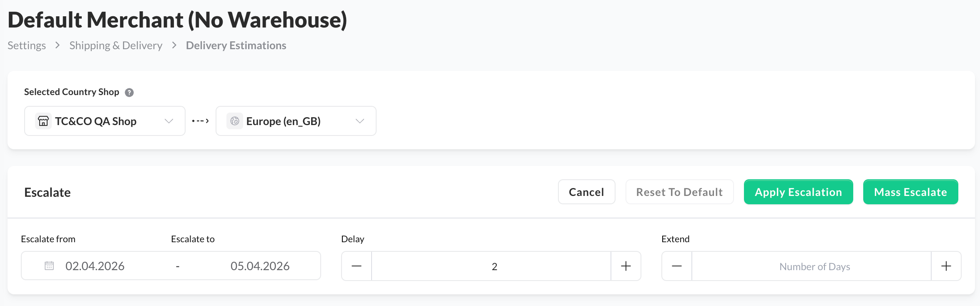The height and width of the screenshot is (306, 980).
Task: Decrease Extend days with the minus button
Action: pos(677,266)
